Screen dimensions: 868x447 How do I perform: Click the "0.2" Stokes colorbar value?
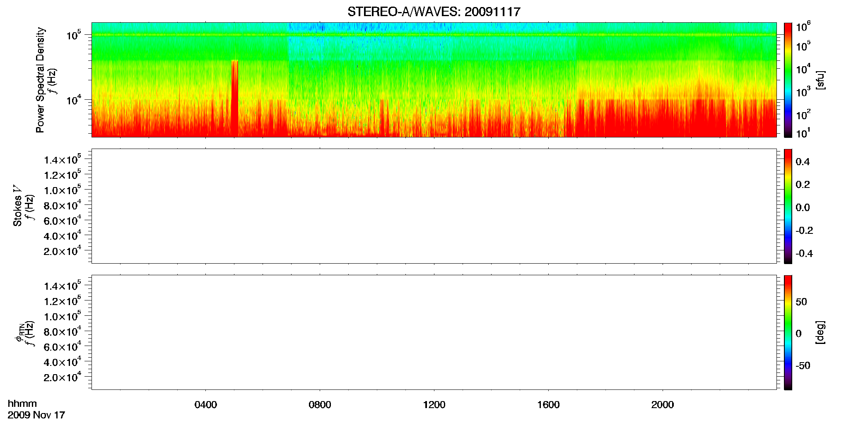point(803,185)
